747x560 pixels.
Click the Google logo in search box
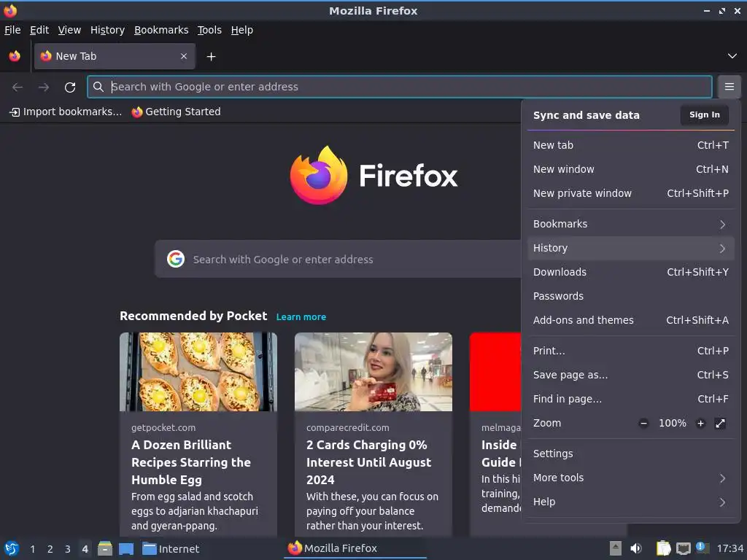click(x=176, y=259)
